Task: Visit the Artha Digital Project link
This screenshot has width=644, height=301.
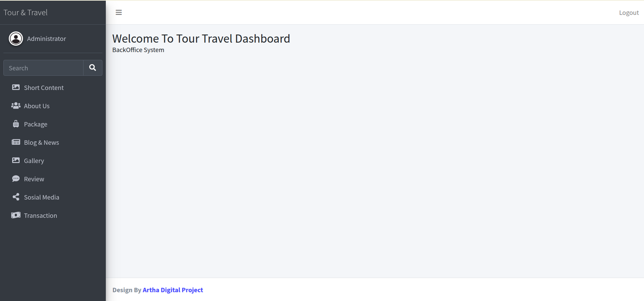Action: pyautogui.click(x=172, y=290)
